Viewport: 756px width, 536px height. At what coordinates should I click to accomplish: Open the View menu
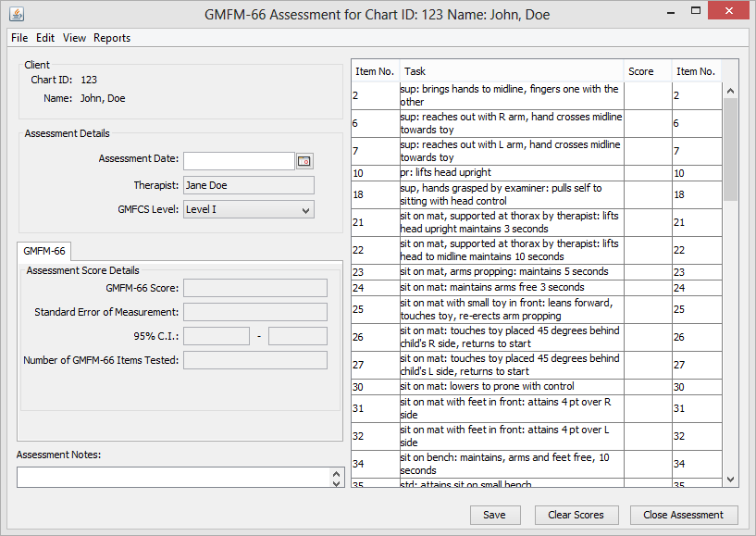(74, 38)
